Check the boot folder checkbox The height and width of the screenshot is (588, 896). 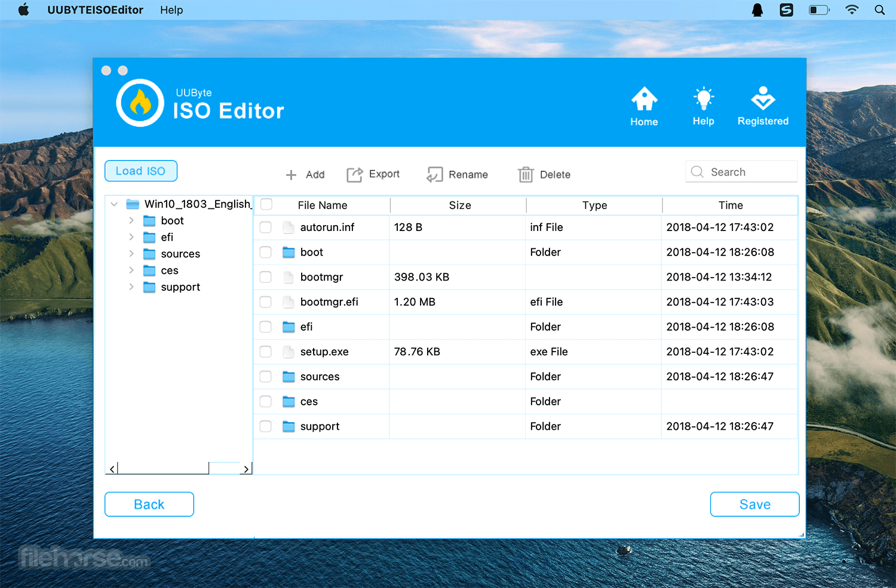tap(266, 253)
